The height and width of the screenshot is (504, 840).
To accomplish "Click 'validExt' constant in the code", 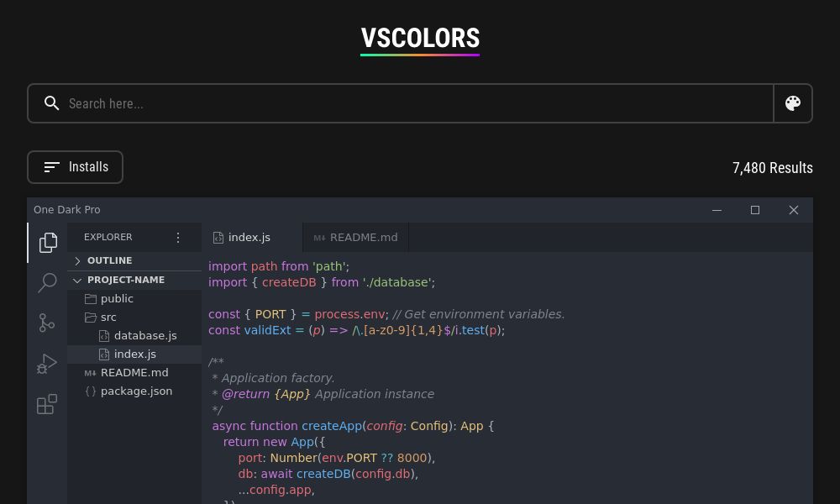I will tap(267, 330).
